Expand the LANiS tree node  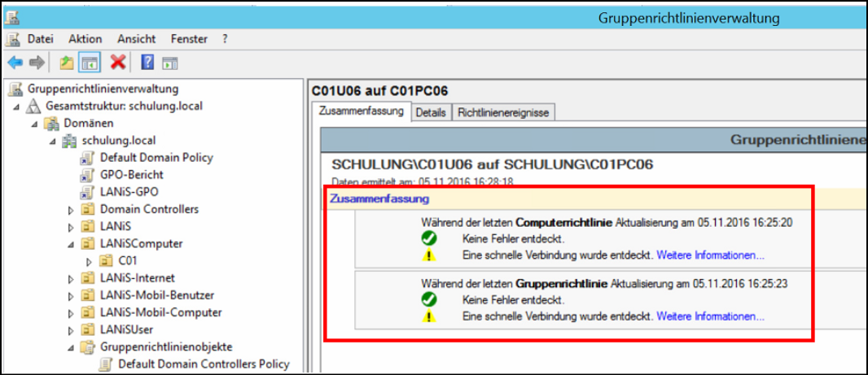71,227
